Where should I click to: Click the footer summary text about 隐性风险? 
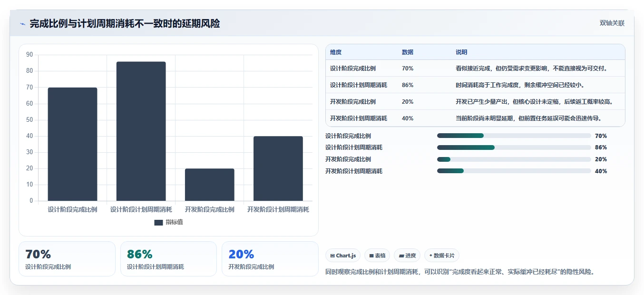point(460,272)
